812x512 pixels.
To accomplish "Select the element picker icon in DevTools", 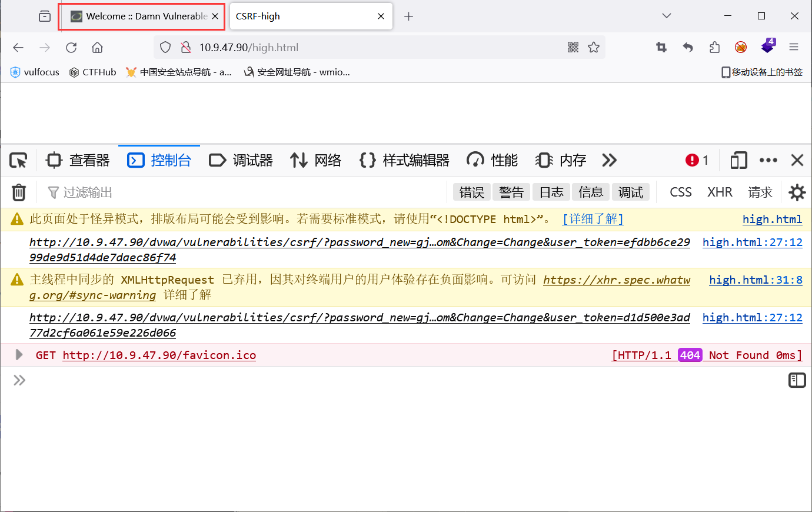I will 18,159.
